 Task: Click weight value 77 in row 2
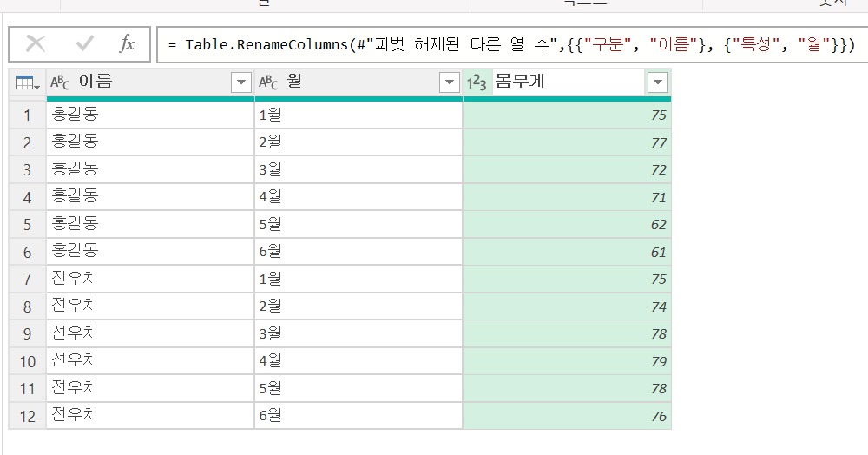pos(567,142)
